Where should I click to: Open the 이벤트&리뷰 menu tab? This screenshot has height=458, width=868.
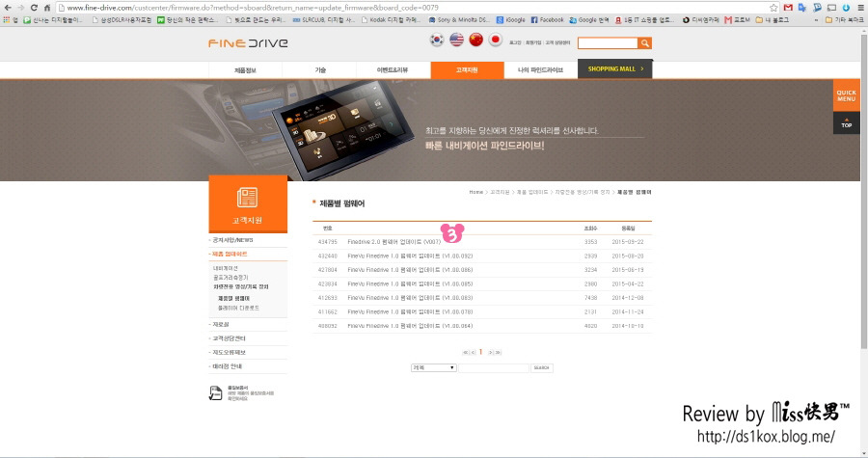(393, 70)
